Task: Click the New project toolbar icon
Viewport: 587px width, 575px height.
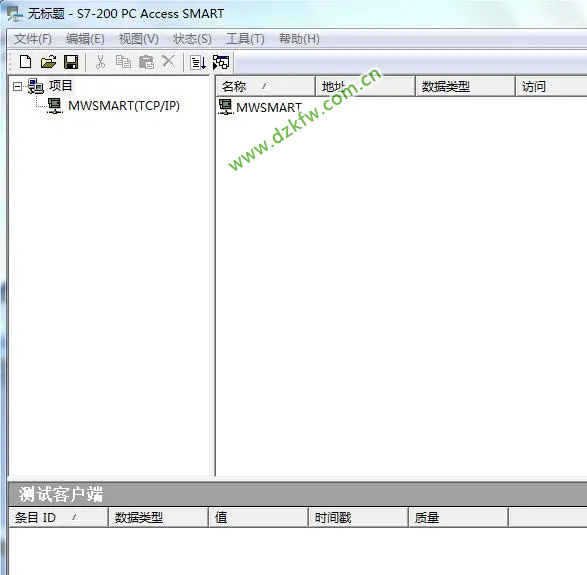Action: click(25, 62)
